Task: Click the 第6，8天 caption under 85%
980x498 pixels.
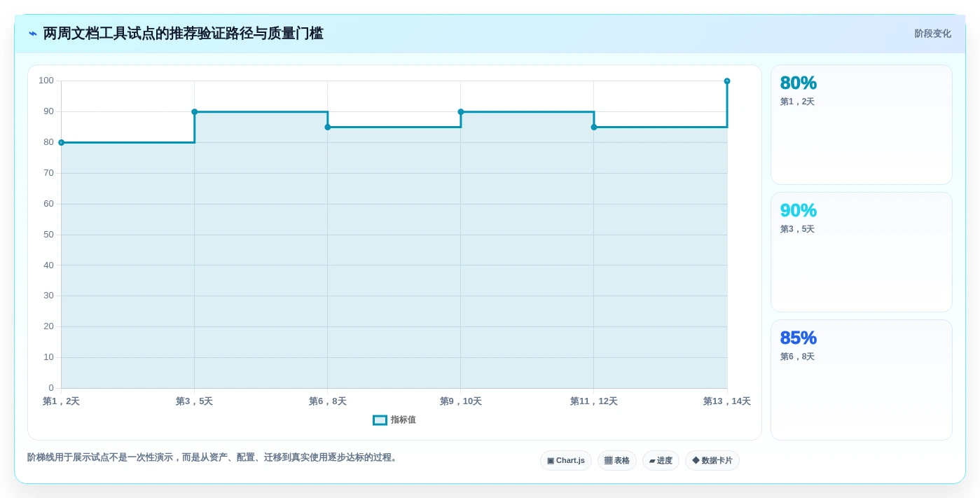Action: 797,357
